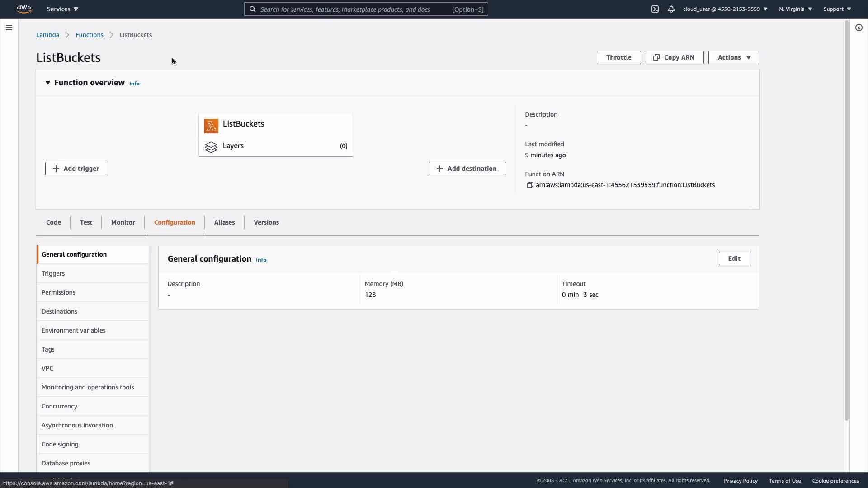This screenshot has width=868, height=488.
Task: Open the Actions dropdown menu
Action: point(733,57)
